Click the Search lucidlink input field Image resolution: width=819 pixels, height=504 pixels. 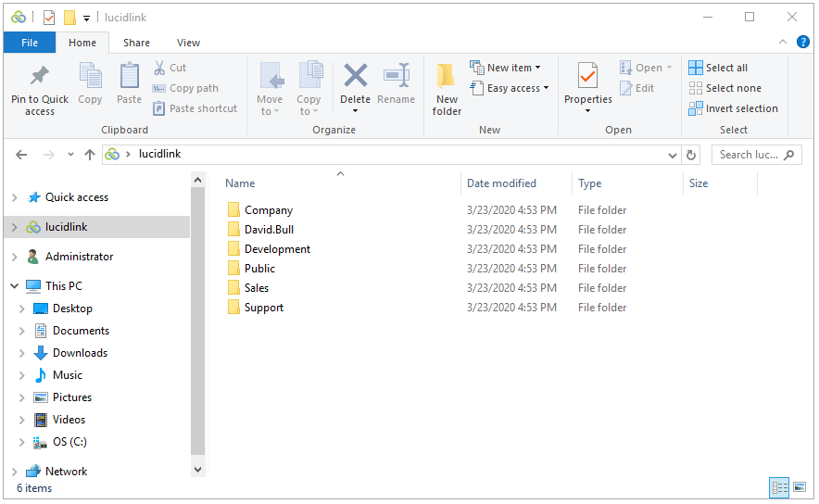pos(749,155)
